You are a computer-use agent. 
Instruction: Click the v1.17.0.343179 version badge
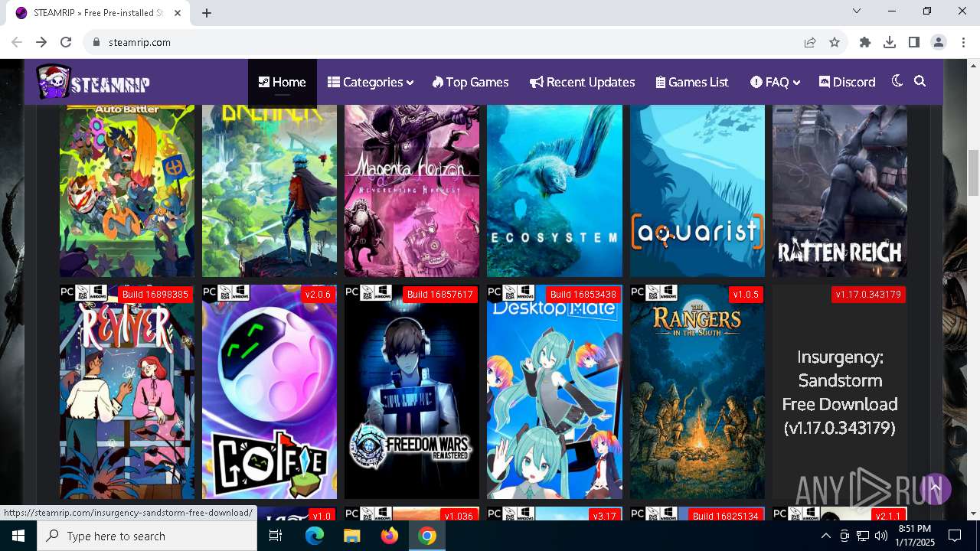(x=868, y=295)
